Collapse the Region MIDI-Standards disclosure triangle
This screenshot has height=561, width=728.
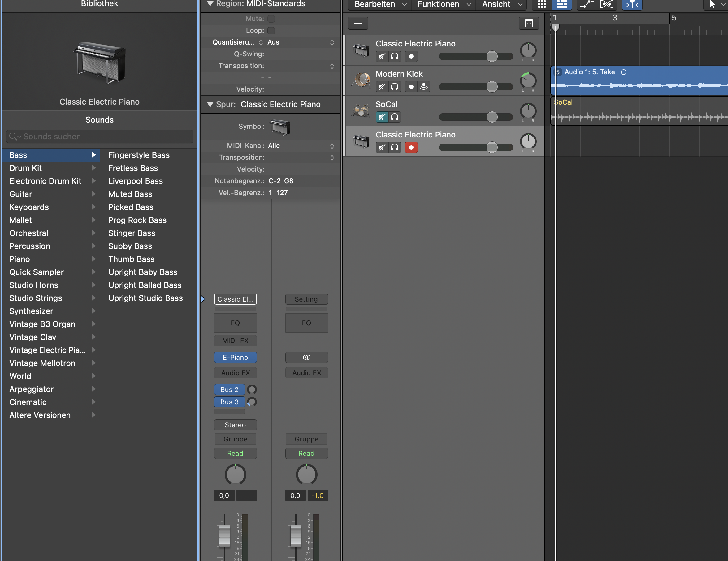(x=210, y=4)
